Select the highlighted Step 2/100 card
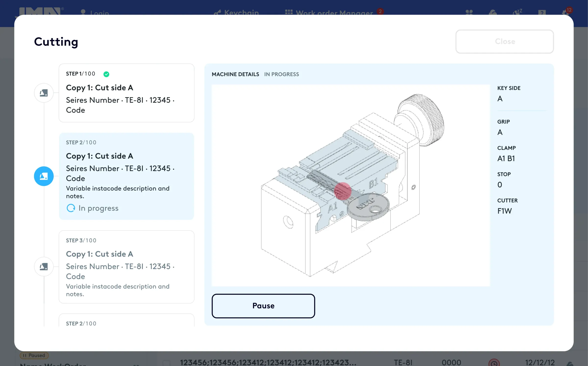588x366 pixels. 126,176
